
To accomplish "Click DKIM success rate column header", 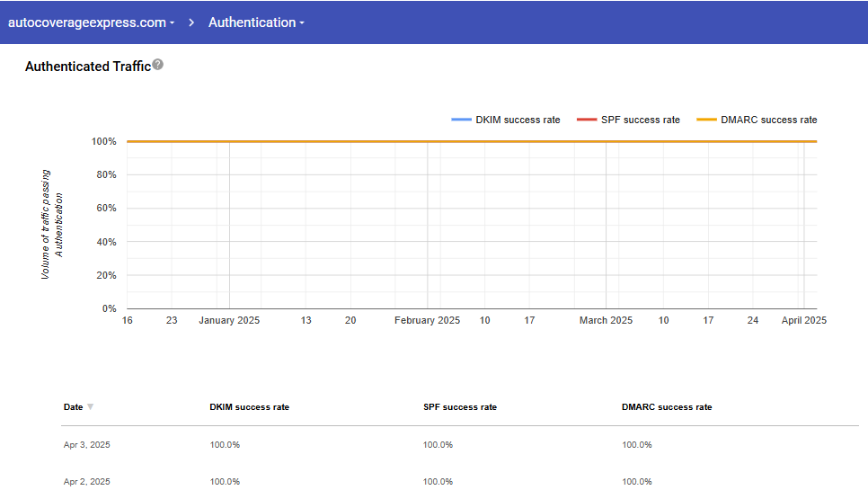I will click(x=249, y=407).
